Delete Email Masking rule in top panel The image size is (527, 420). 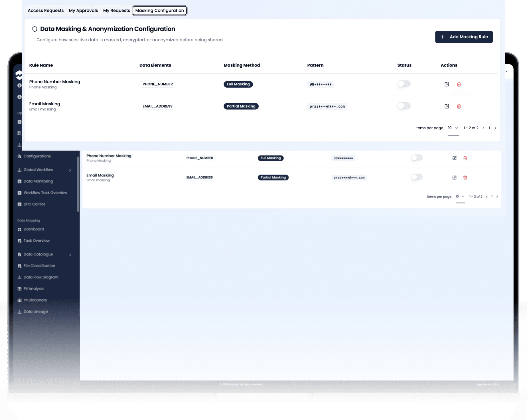coord(459,106)
